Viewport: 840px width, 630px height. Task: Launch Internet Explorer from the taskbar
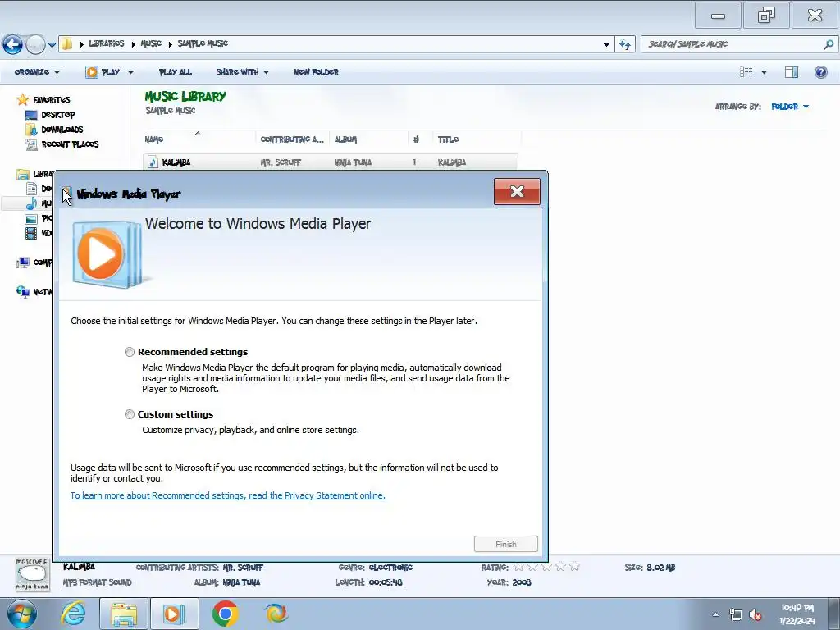point(72,614)
